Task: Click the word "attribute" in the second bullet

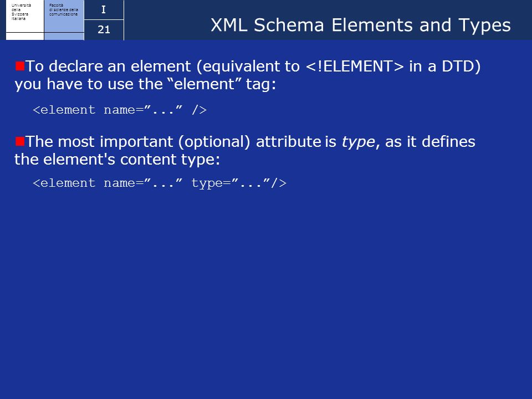Action: click(x=288, y=141)
